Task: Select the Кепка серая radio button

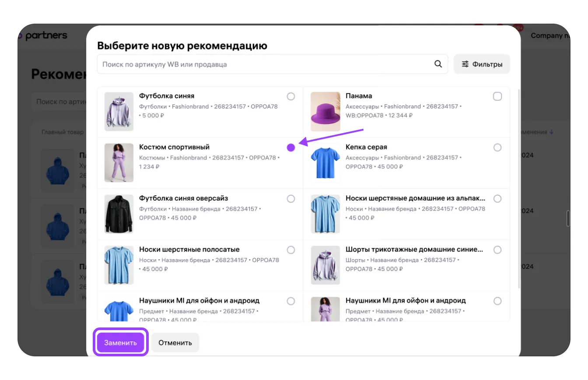Action: pyautogui.click(x=497, y=148)
